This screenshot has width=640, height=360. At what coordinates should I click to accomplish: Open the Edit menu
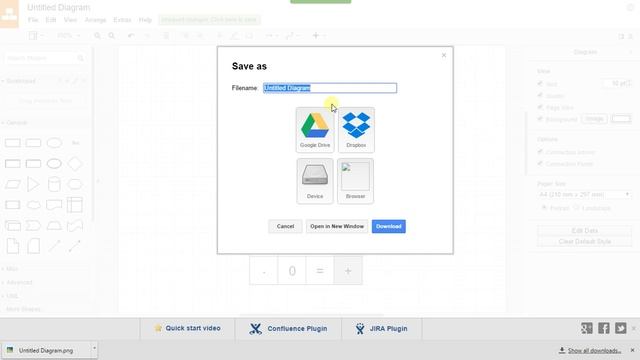pos(51,20)
